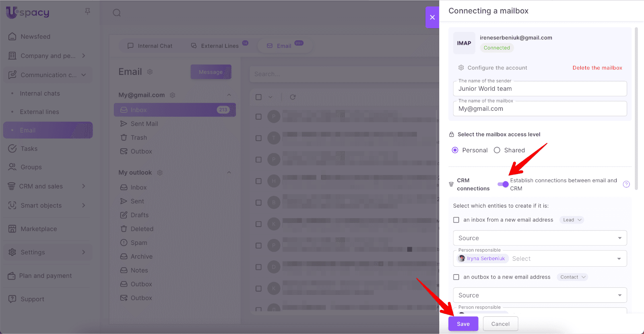
Task: Open the Contact entity dropdown
Action: [572, 277]
